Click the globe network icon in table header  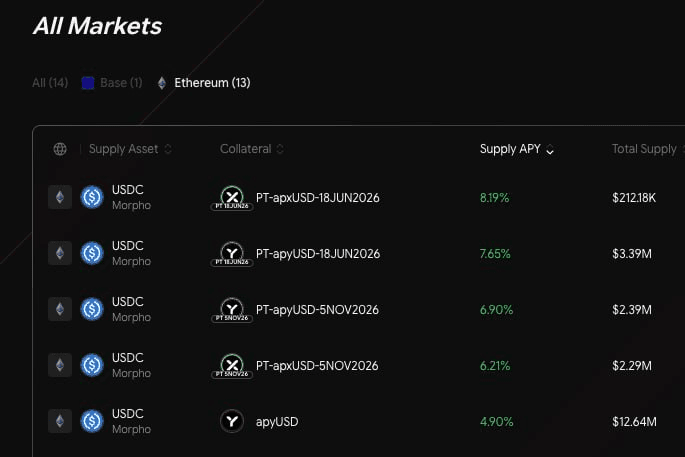point(60,149)
